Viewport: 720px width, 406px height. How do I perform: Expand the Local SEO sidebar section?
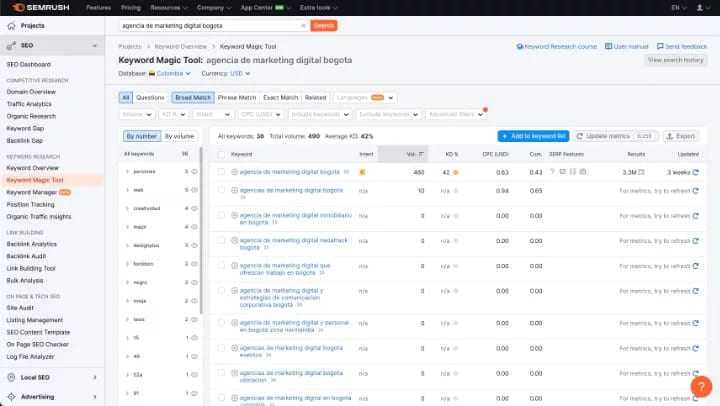click(x=95, y=378)
